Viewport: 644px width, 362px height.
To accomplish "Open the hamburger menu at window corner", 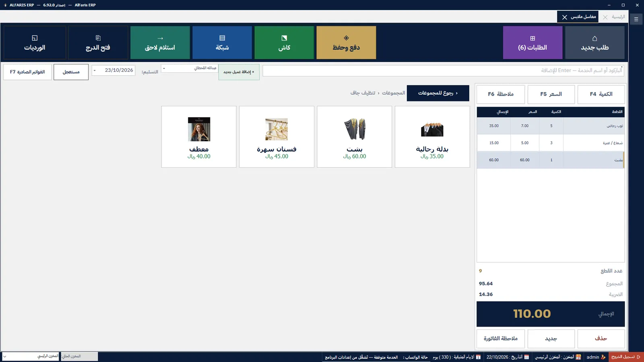I will (636, 19).
